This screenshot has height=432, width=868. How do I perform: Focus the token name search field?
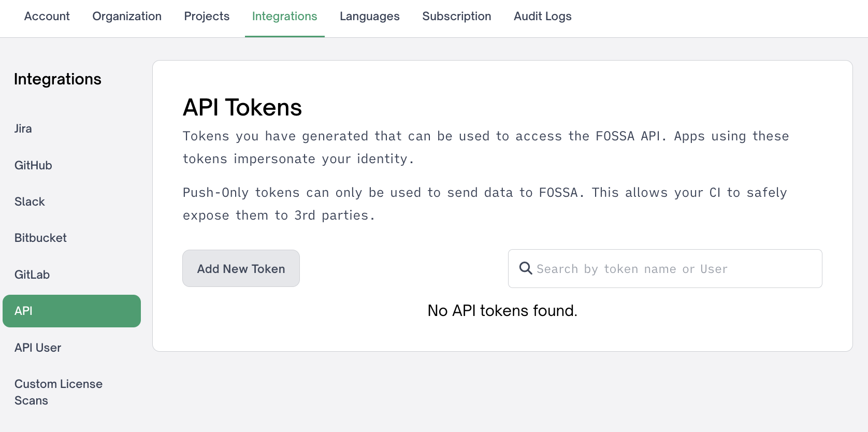673,269
